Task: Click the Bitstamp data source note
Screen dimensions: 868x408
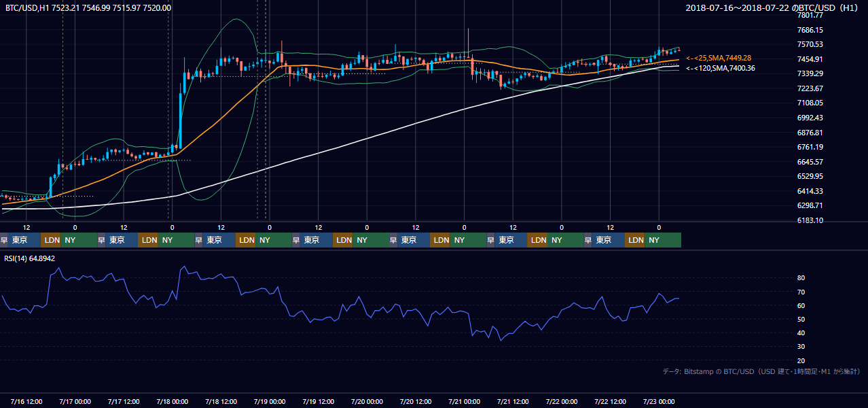Action: (x=761, y=371)
